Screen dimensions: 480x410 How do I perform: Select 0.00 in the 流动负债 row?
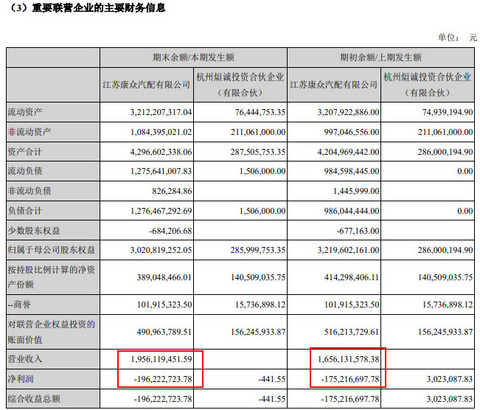pyautogui.click(x=465, y=171)
